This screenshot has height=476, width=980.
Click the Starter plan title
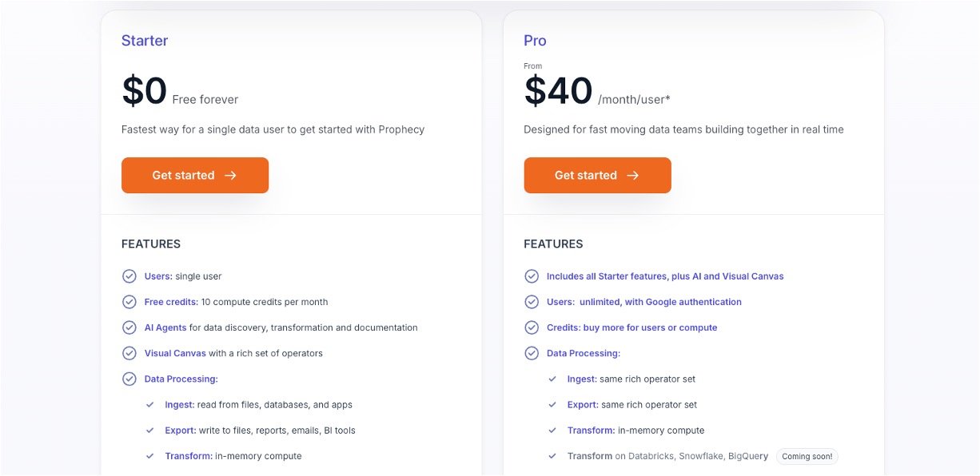(x=145, y=41)
